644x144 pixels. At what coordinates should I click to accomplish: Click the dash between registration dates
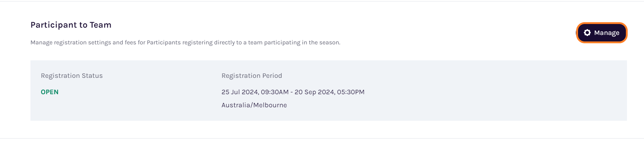point(292,92)
